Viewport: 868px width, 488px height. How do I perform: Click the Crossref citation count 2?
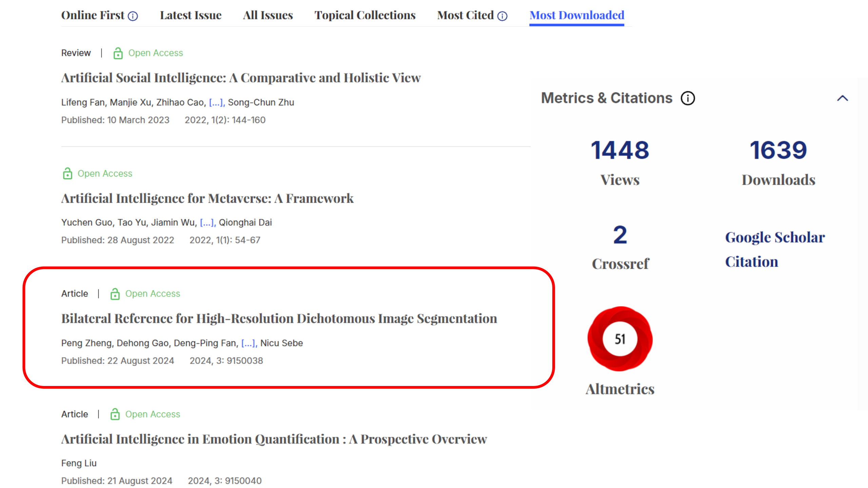point(620,235)
